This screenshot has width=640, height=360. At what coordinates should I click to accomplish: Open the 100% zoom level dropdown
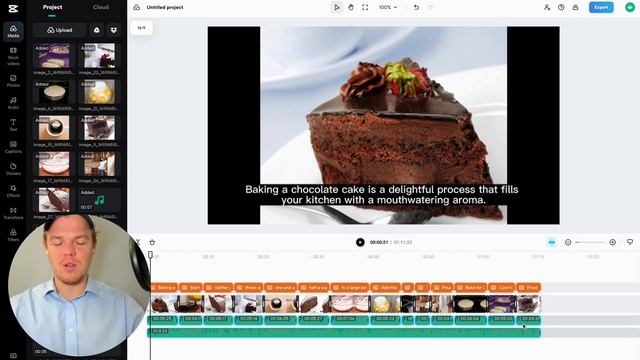tap(388, 7)
